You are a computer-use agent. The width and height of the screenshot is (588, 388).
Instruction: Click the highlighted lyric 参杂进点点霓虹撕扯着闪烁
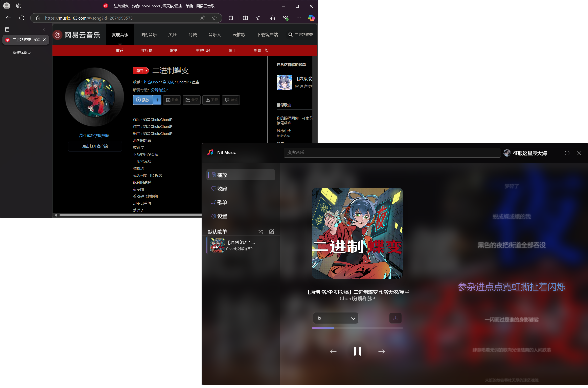click(x=512, y=287)
